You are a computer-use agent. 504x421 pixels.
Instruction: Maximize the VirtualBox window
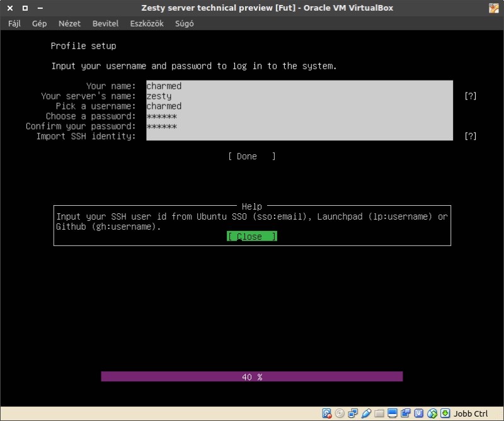click(25, 8)
